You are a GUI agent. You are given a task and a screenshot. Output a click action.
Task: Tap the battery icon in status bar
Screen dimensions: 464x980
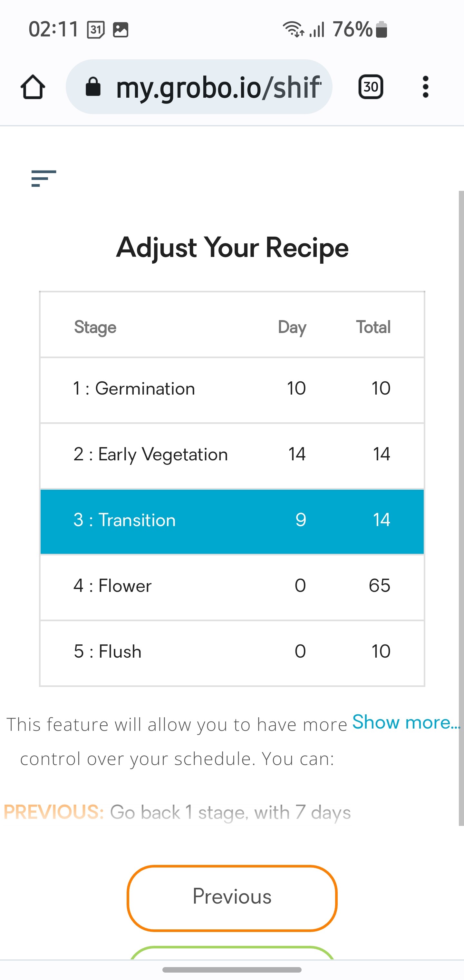(x=382, y=29)
